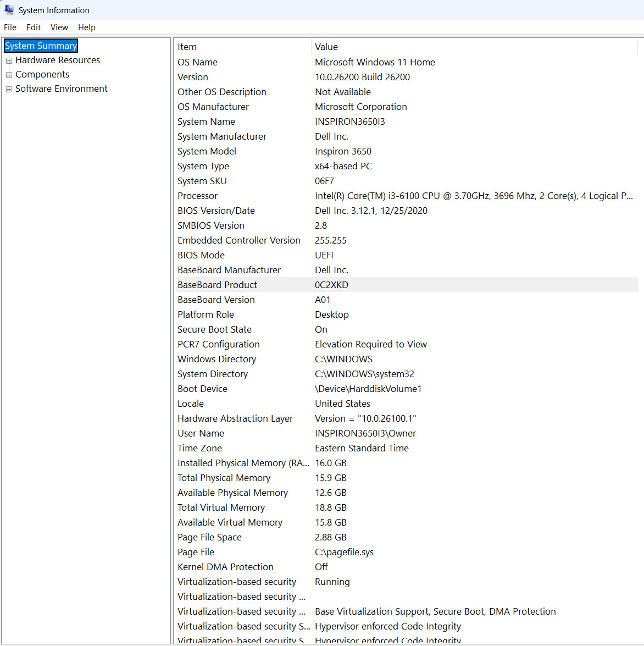This screenshot has width=644, height=646.
Task: Expand the Hardware Resources node
Action: coord(9,60)
